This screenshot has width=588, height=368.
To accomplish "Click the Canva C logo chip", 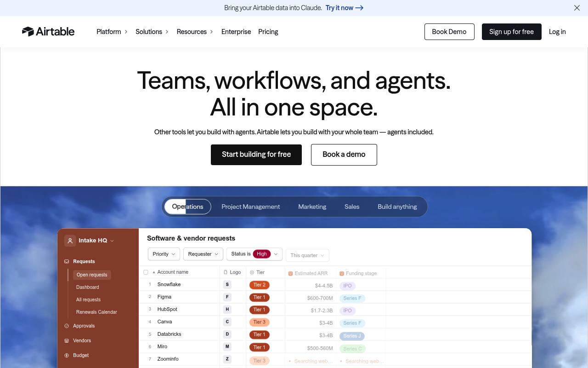I will click(227, 322).
